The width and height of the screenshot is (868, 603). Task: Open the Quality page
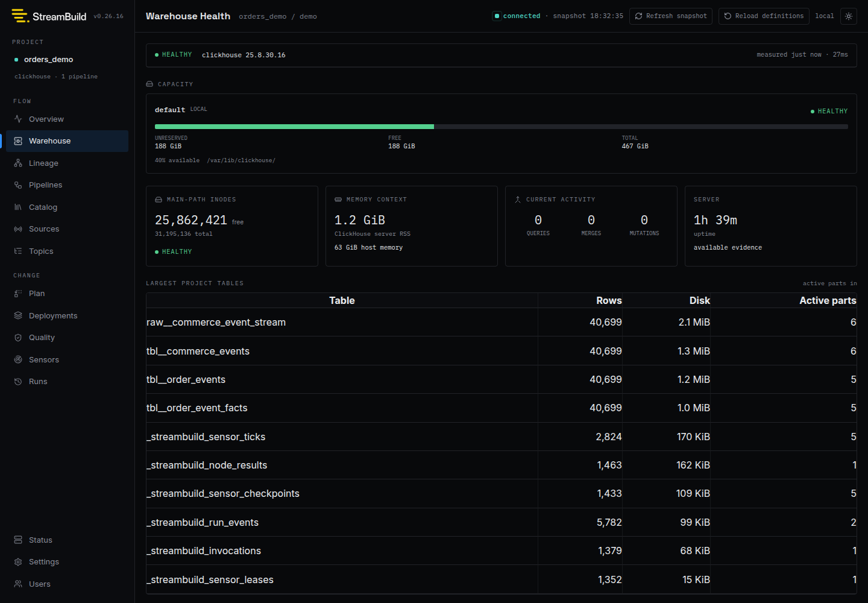pos(68,338)
